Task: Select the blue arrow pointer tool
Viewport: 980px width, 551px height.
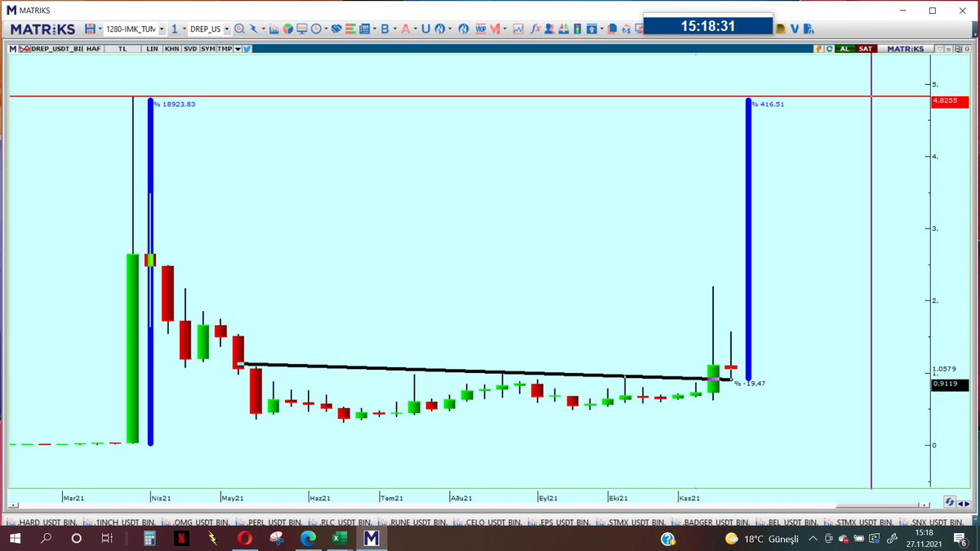Action: click(x=254, y=29)
